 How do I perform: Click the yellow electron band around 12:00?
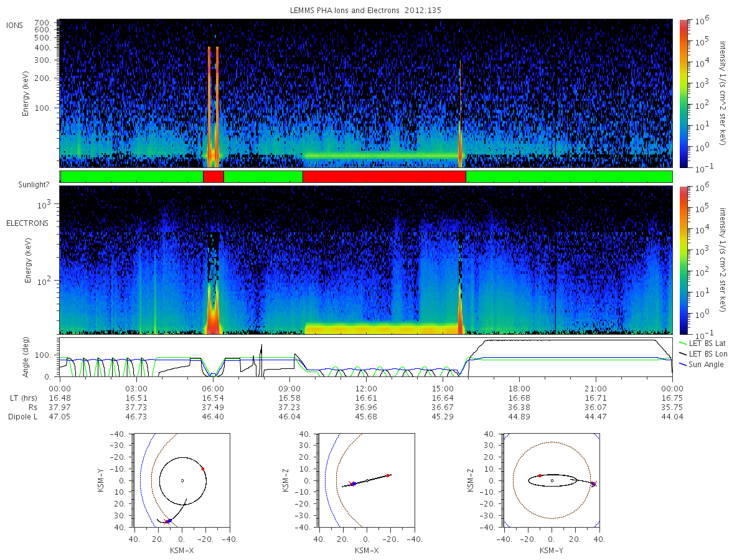(381, 327)
